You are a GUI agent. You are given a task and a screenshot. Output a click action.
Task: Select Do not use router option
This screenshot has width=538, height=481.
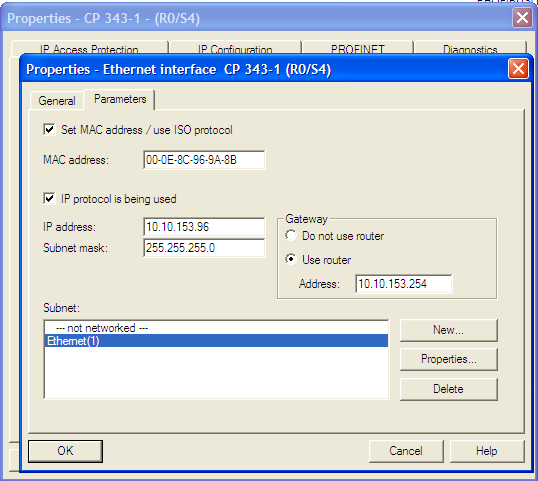pos(291,236)
